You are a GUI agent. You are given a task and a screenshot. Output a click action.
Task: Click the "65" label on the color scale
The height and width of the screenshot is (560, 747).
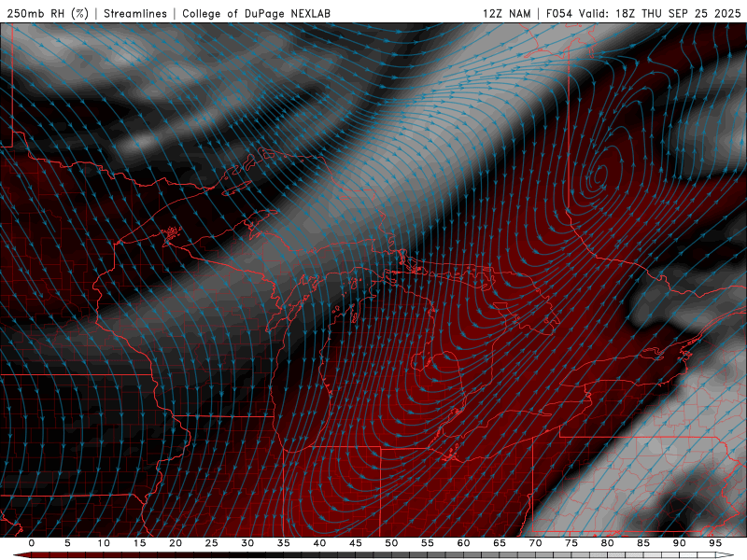500,543
